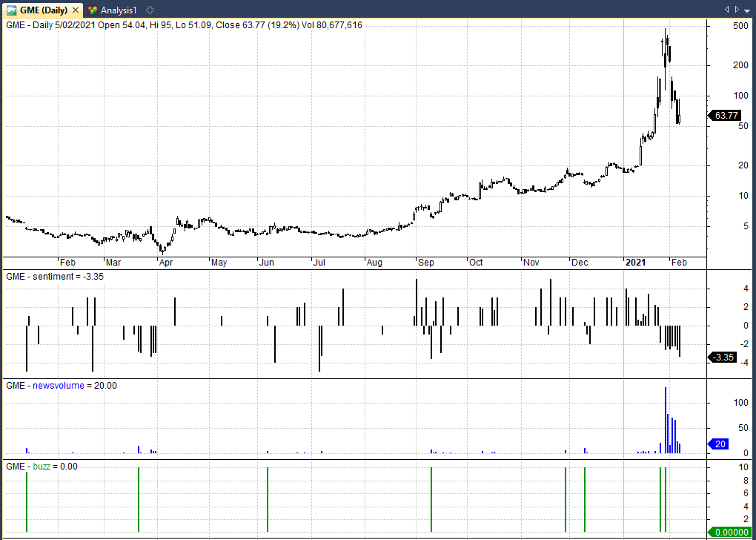Click the tallest blue newsvolume spike
Image resolution: width=756 pixels, height=540 pixels.
click(666, 420)
